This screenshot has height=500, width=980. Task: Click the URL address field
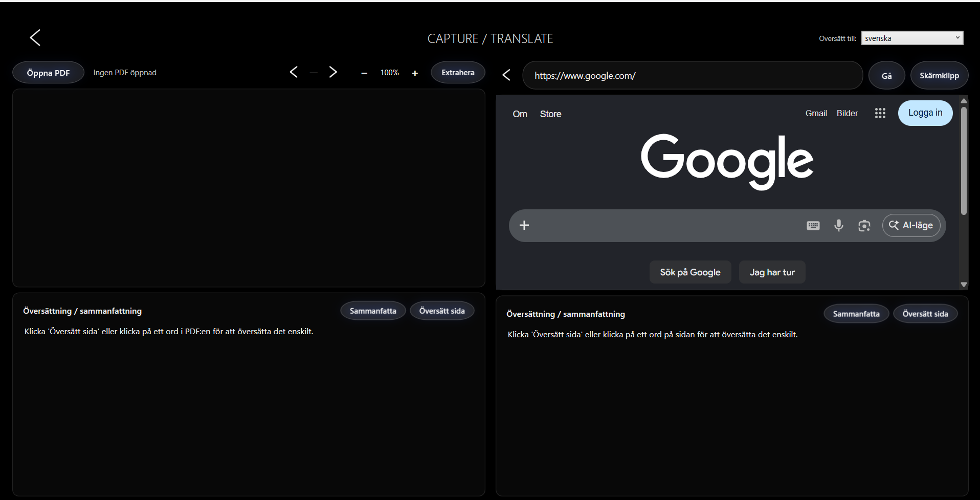click(x=693, y=76)
